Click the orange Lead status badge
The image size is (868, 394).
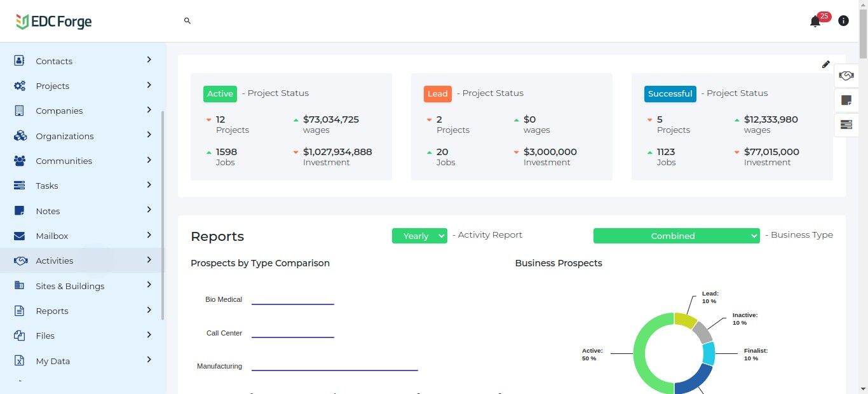pyautogui.click(x=437, y=93)
